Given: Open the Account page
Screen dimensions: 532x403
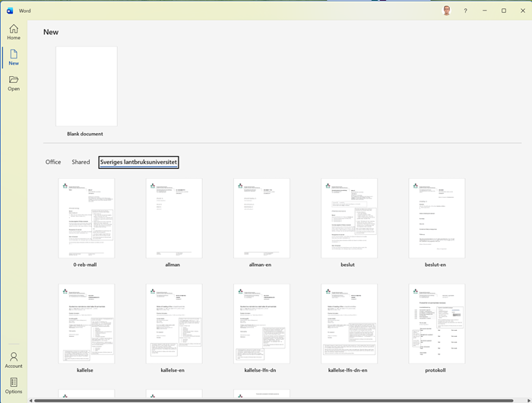Looking at the screenshot, I should pos(14,360).
